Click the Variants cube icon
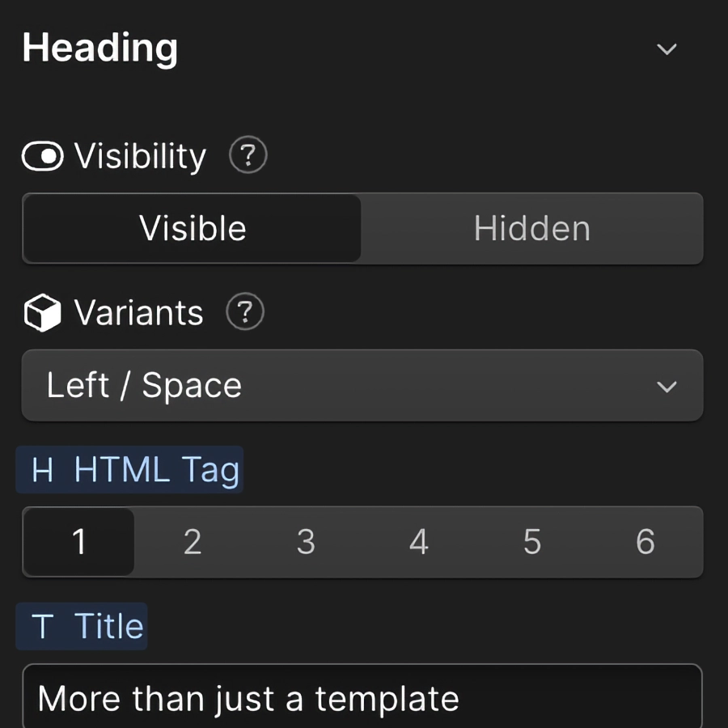This screenshot has width=728, height=728. 43,312
